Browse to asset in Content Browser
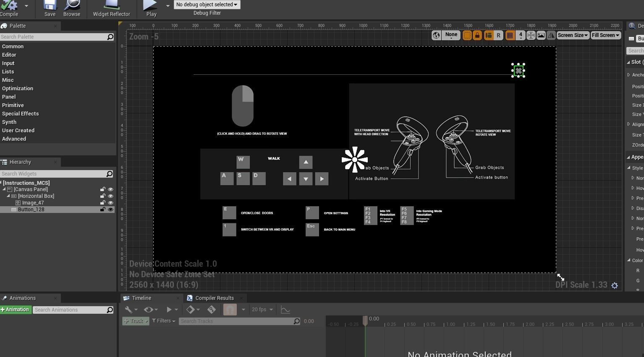Image resolution: width=644 pixels, height=357 pixels. click(x=72, y=8)
